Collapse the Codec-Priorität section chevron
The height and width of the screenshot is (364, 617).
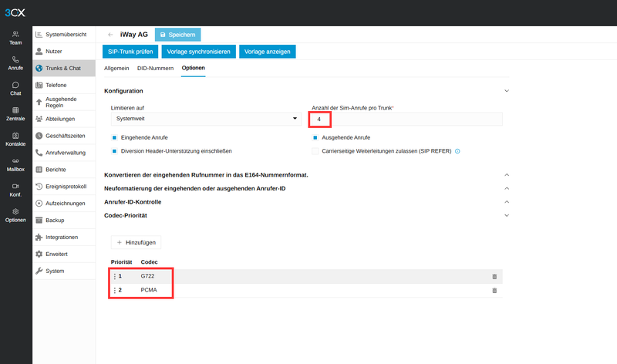(507, 215)
